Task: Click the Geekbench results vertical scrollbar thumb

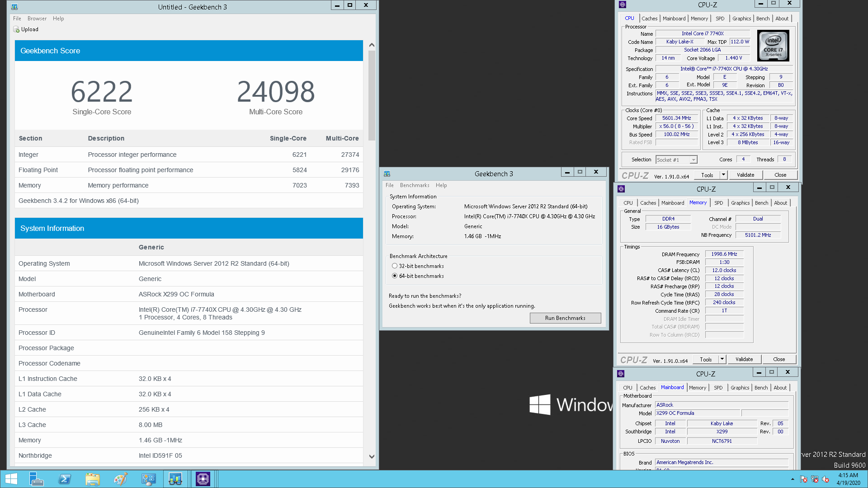Action: click(372, 95)
